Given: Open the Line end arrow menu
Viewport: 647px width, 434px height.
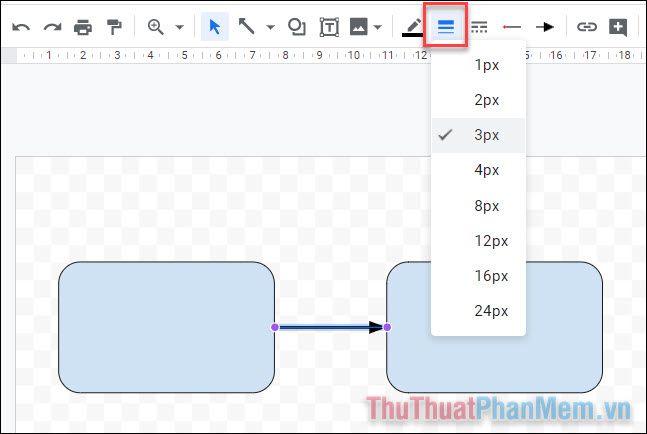Looking at the screenshot, I should click(x=545, y=27).
